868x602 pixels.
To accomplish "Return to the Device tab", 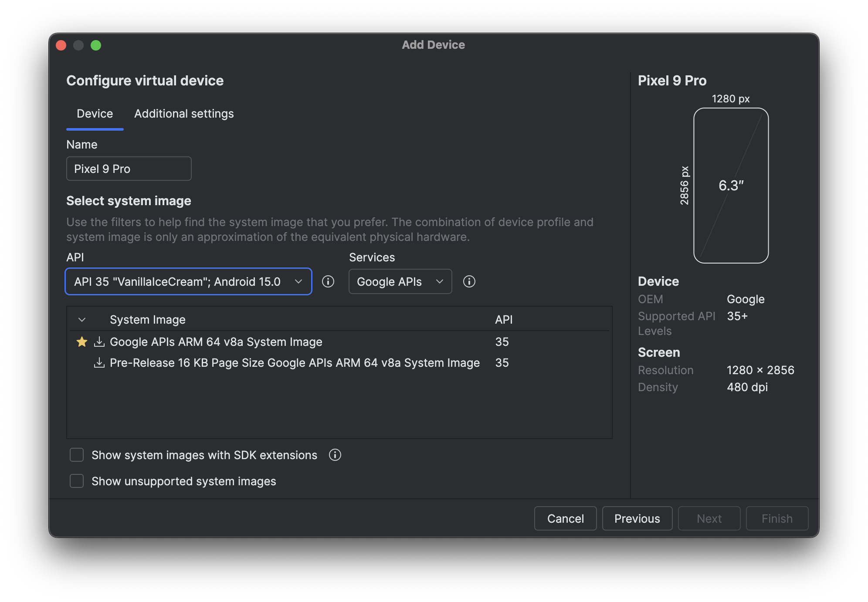I will [x=95, y=114].
